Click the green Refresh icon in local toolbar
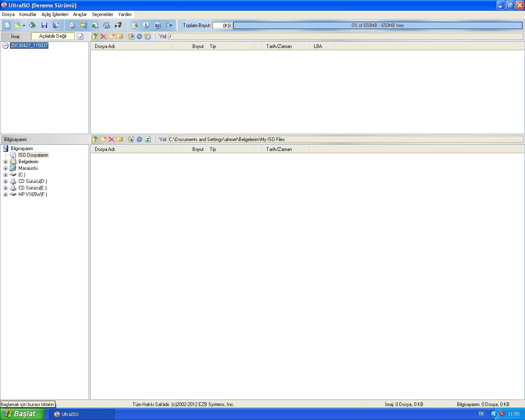 click(148, 139)
